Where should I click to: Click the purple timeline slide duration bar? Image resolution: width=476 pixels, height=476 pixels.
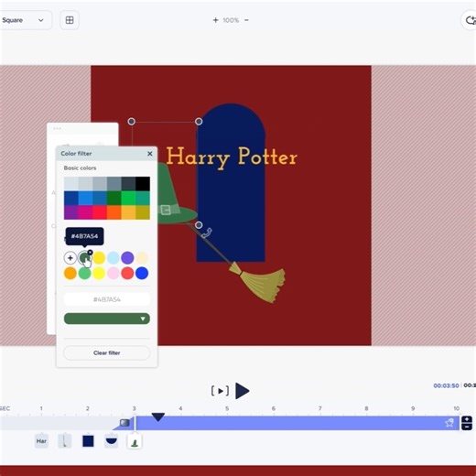297,423
